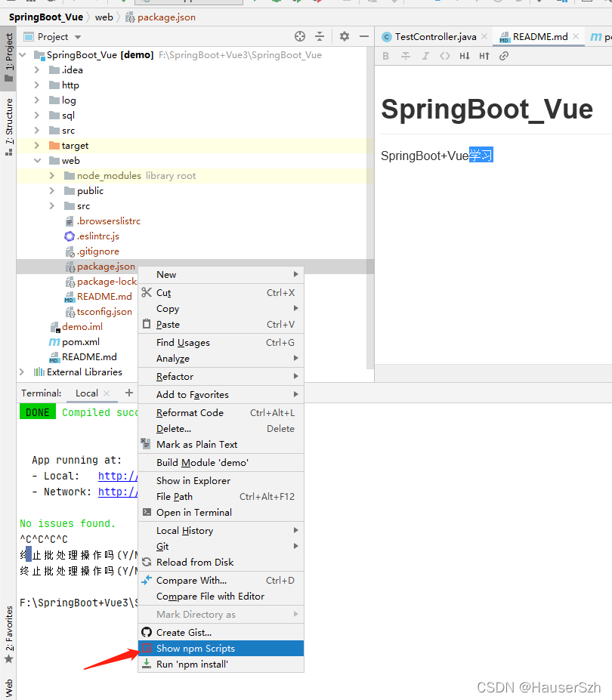Open the Project panel settings gear
Image resolution: width=612 pixels, height=700 pixels.
coord(345,36)
